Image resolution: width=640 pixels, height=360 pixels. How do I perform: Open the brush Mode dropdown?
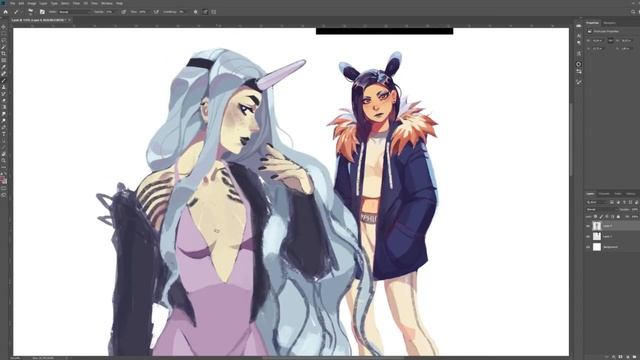[x=74, y=12]
